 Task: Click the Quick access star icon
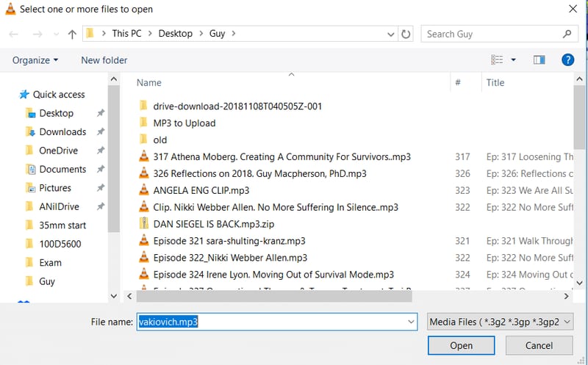[x=24, y=95]
